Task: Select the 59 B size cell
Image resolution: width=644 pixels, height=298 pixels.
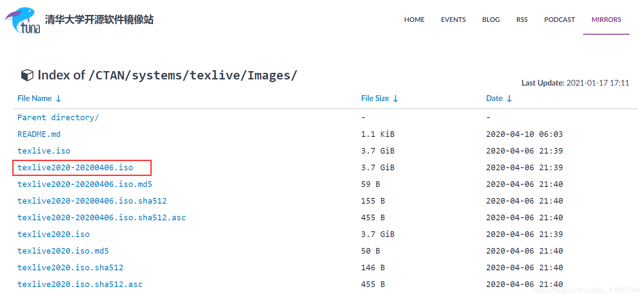Action: tap(371, 184)
